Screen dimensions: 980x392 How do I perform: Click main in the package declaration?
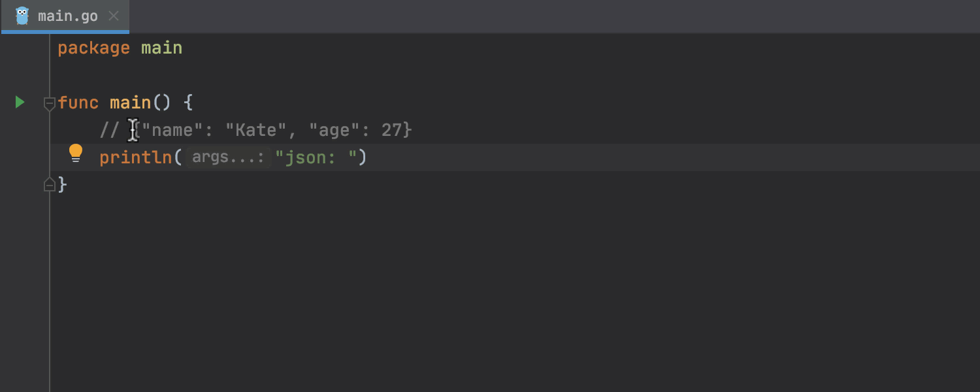pyautogui.click(x=161, y=48)
